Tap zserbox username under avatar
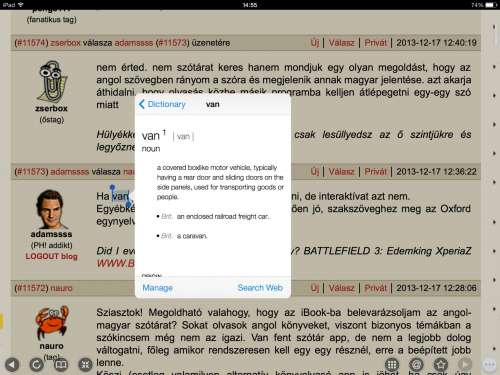The width and height of the screenshot is (500, 375). tap(51, 108)
